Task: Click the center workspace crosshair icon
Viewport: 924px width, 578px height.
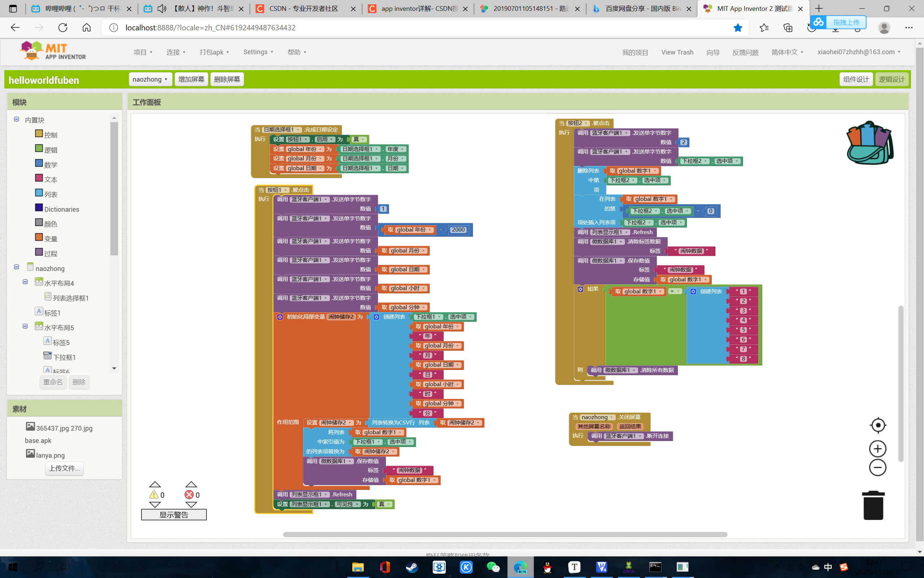Action: tap(878, 425)
